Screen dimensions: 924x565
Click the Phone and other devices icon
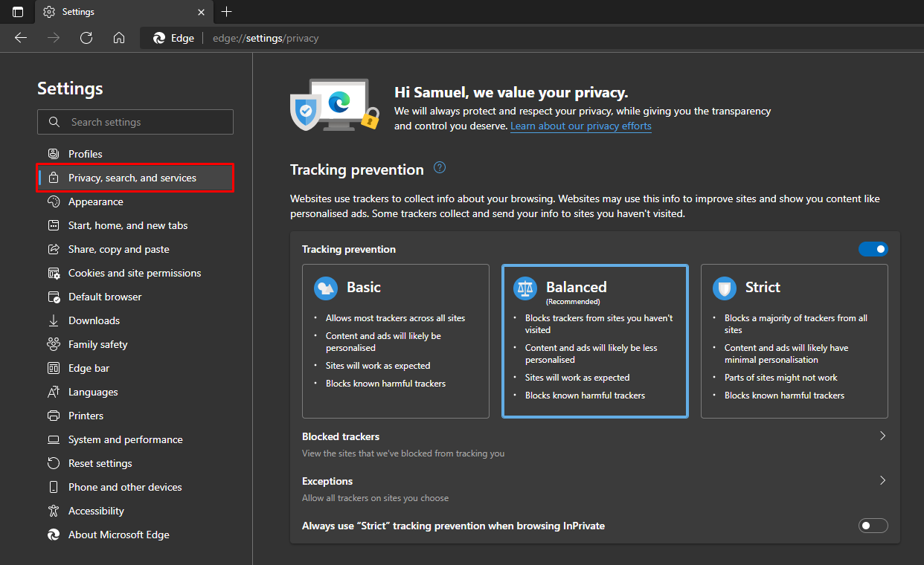pos(54,487)
